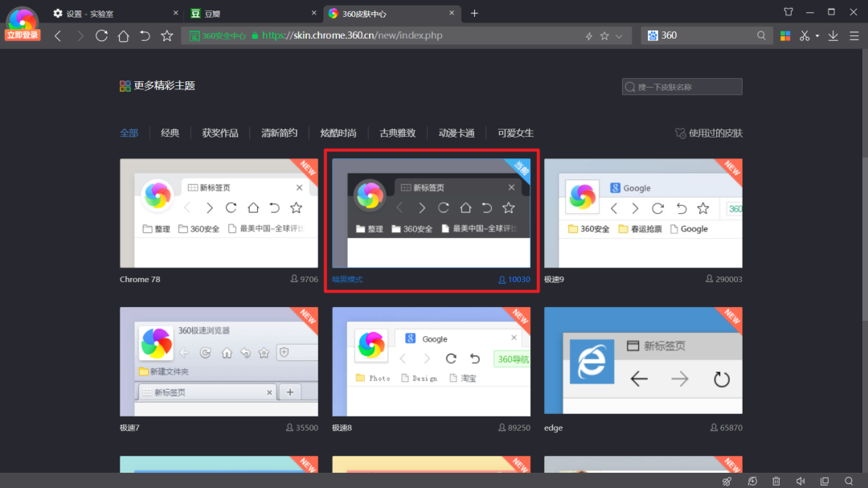Close the 豆瓣 tab
The height and width of the screenshot is (488, 868).
tap(314, 13)
